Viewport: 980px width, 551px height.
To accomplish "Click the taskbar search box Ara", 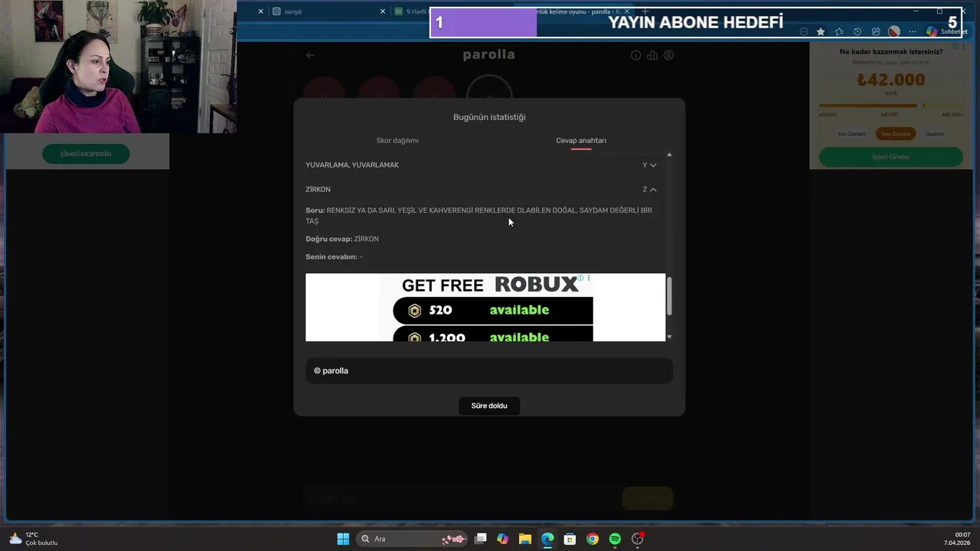I will click(413, 539).
